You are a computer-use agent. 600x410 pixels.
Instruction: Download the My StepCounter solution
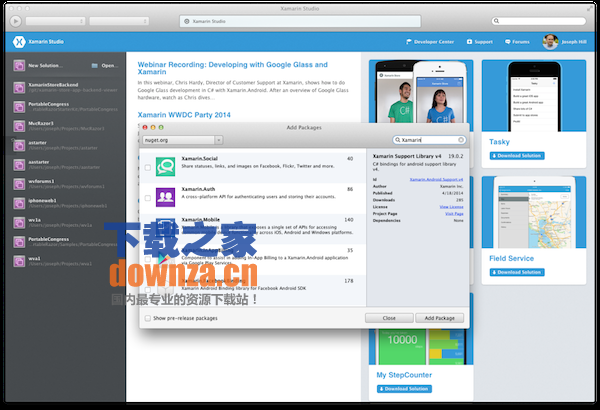tap(404, 389)
